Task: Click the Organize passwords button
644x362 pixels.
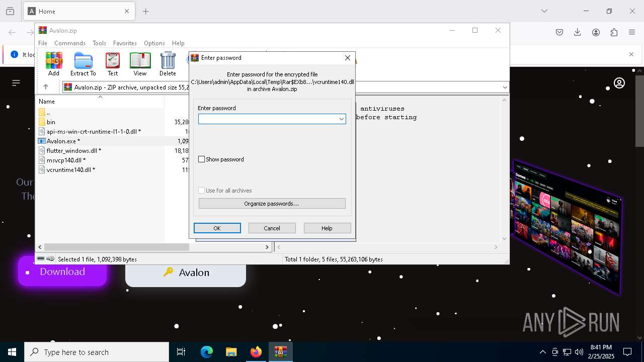Action: pyautogui.click(x=272, y=204)
